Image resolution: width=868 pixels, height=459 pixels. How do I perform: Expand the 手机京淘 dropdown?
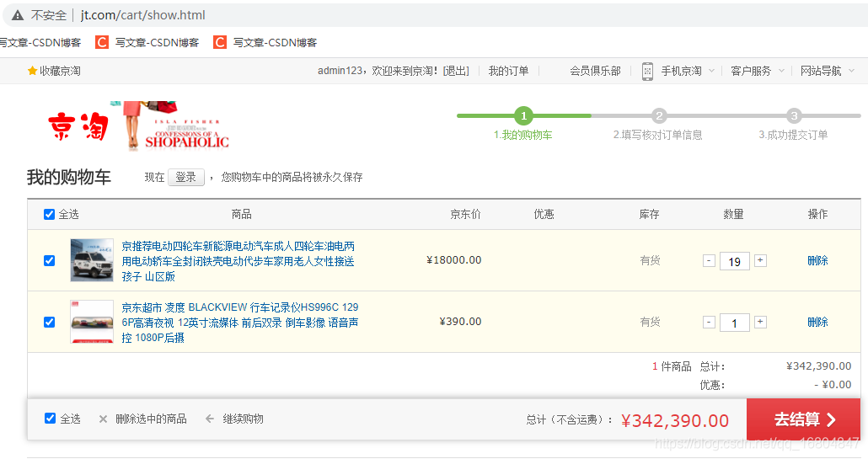coord(711,71)
